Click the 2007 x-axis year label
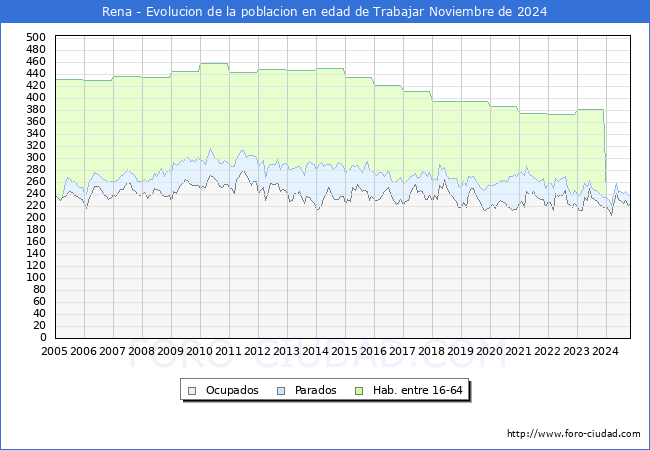This screenshot has width=650, height=450. pyautogui.click(x=112, y=351)
